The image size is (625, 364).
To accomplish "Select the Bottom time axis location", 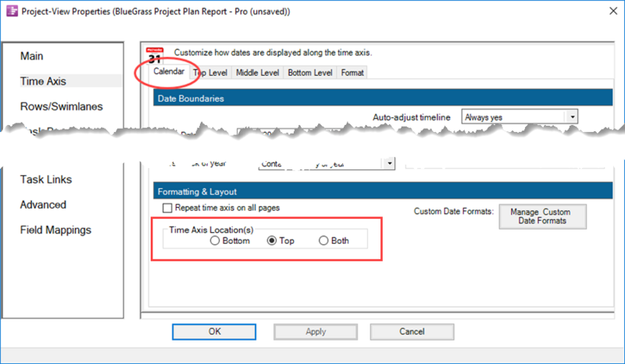I will [x=215, y=241].
